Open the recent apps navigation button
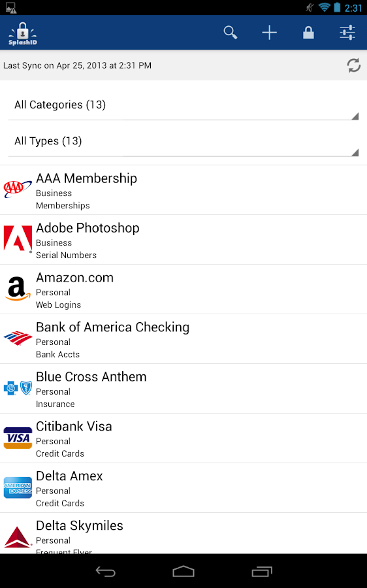This screenshot has width=367, height=588. [262, 572]
